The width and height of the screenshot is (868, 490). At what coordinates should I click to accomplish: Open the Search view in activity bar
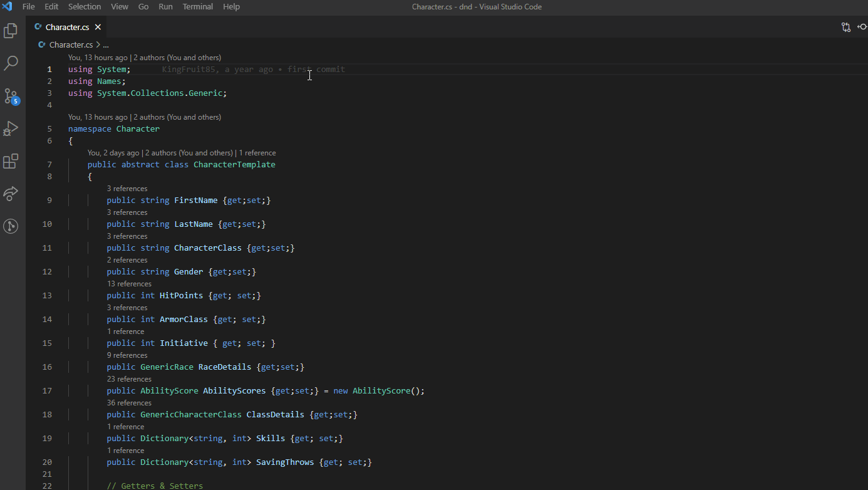pos(11,63)
